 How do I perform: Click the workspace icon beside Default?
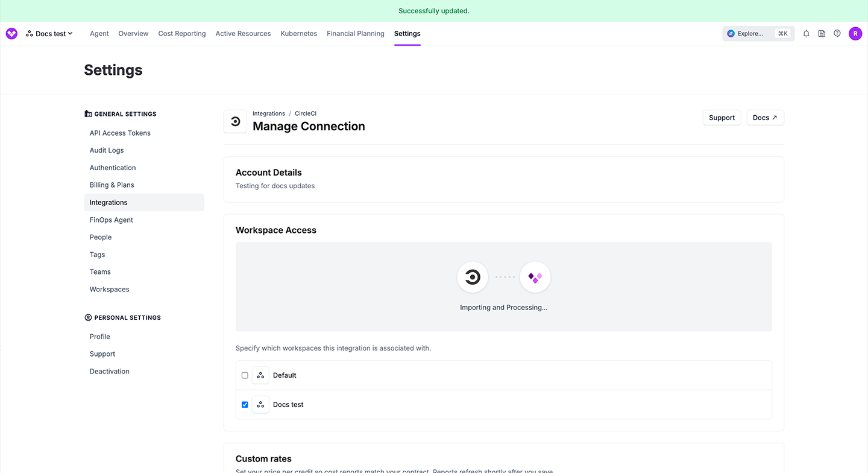coord(260,375)
